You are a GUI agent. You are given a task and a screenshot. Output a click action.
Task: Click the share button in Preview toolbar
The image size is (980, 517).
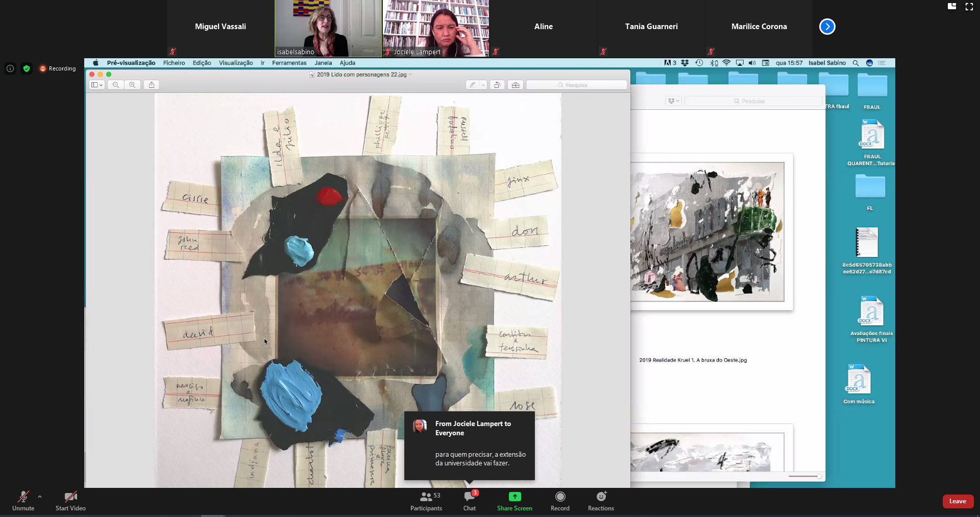tap(152, 85)
